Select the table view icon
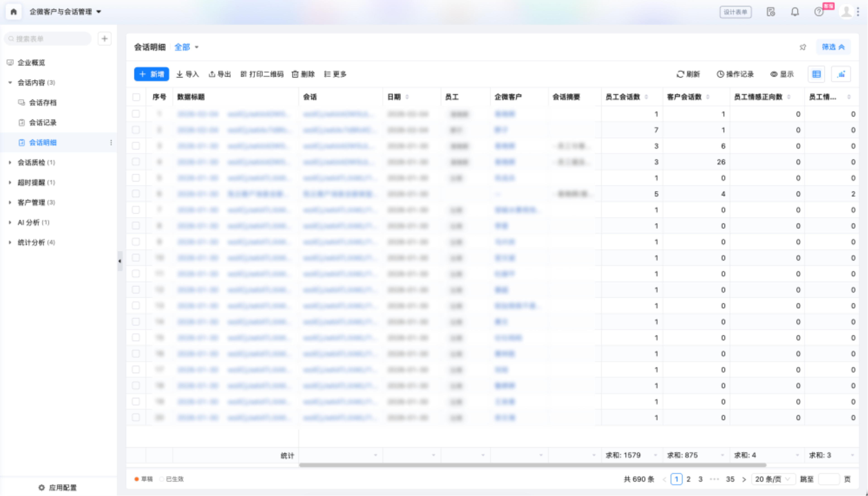Screen dimensions: 868x496 coord(816,74)
